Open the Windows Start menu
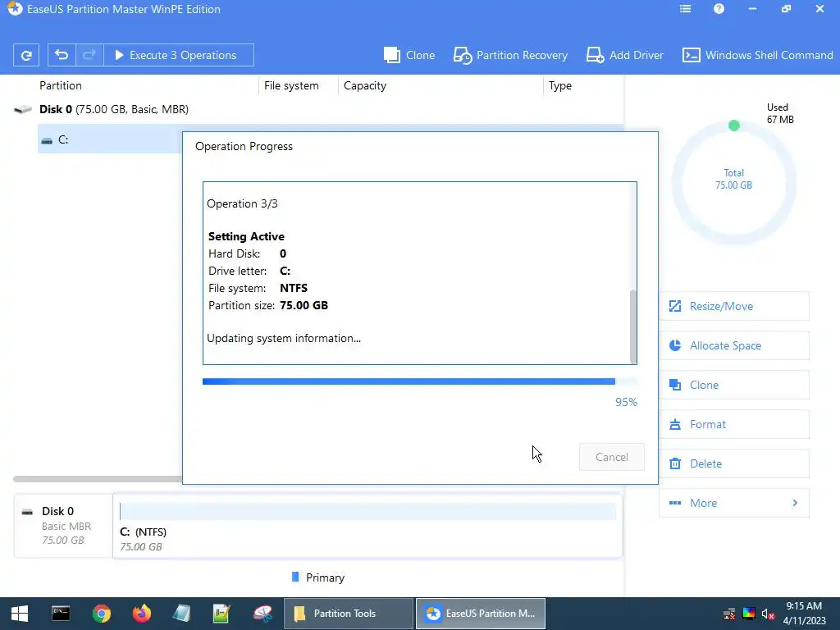Screen dimensions: 840x630 [x=20, y=614]
